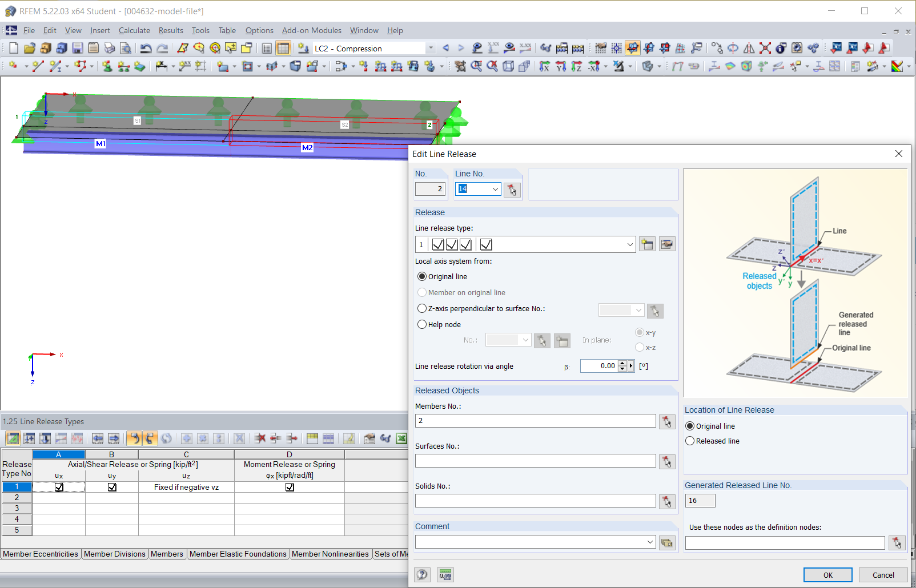Click the Print icon in the toolbar

110,49
